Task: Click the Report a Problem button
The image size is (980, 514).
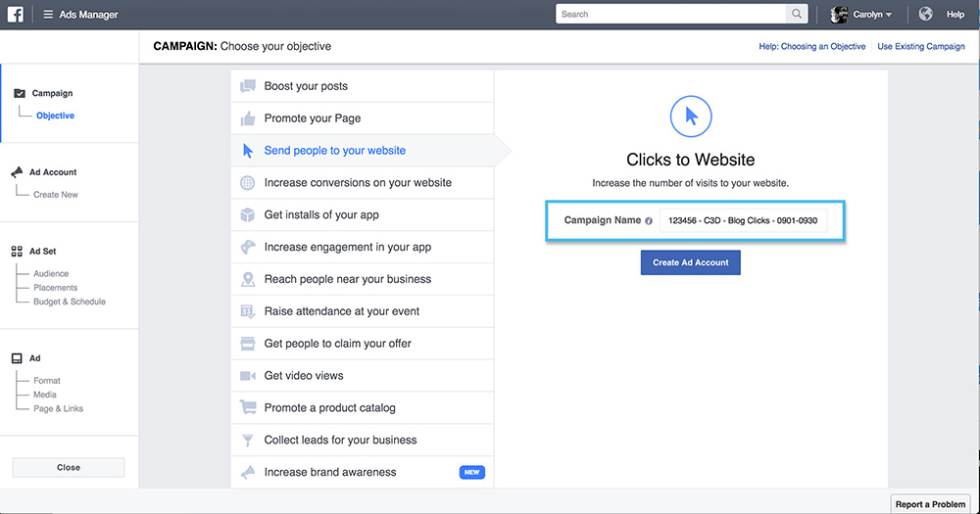Action: (x=930, y=504)
